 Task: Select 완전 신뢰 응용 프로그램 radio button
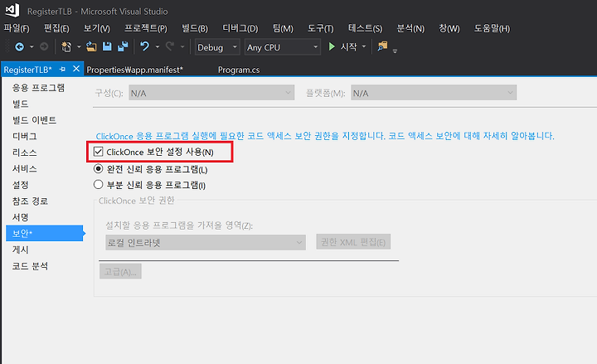coord(98,168)
